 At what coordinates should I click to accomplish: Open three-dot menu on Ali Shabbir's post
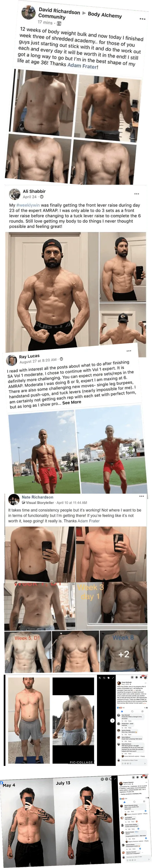[x=136, y=194]
